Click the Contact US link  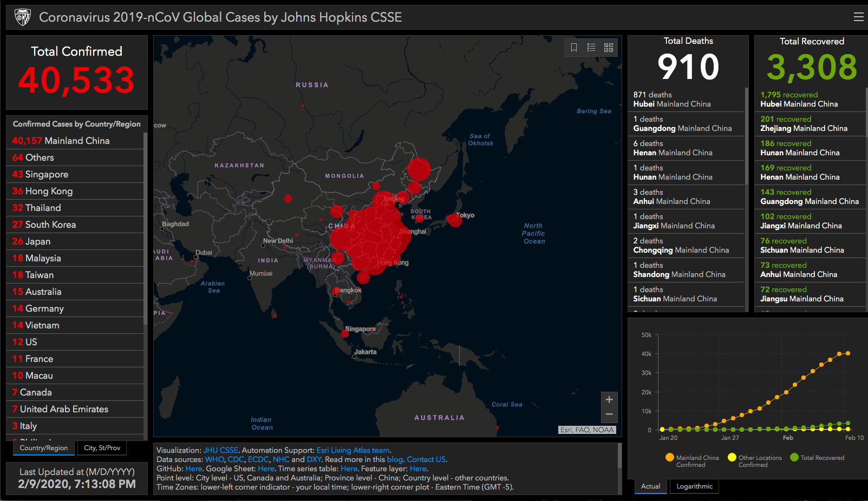[426, 459]
